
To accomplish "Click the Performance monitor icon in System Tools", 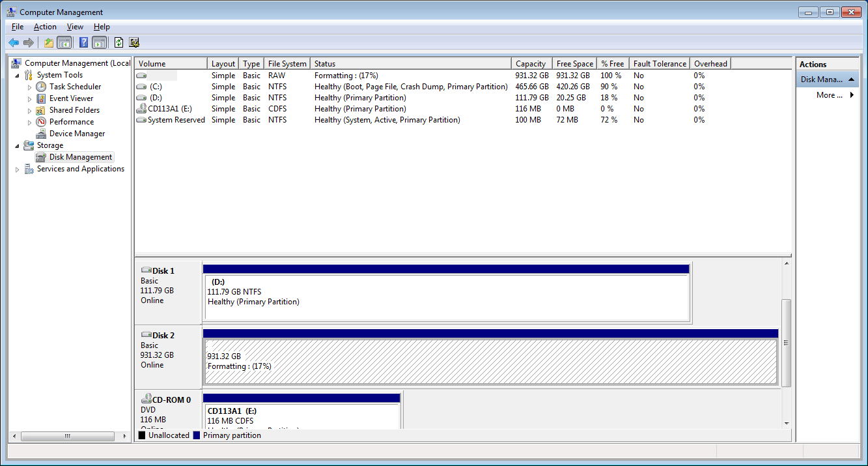I will tap(40, 121).
